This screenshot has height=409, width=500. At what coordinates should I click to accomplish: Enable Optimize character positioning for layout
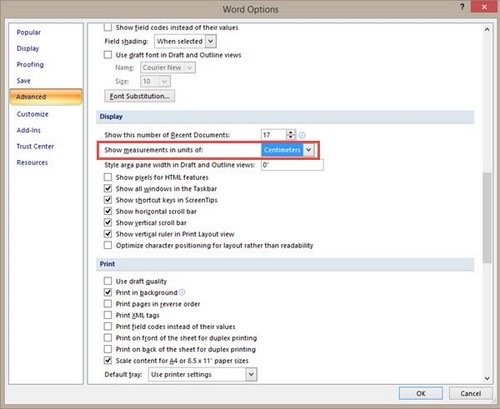[x=108, y=245]
